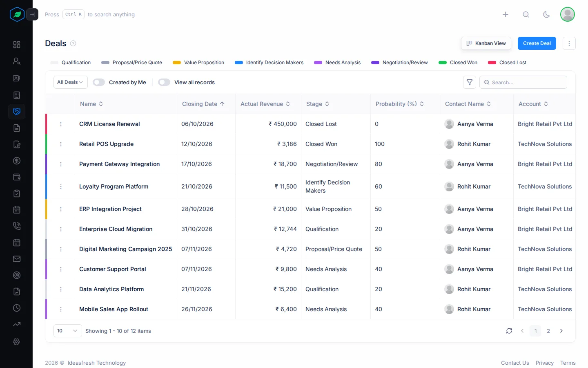Open the trending-arrow sidebar icon
Viewport: 588px width, 368px height.
(17, 324)
